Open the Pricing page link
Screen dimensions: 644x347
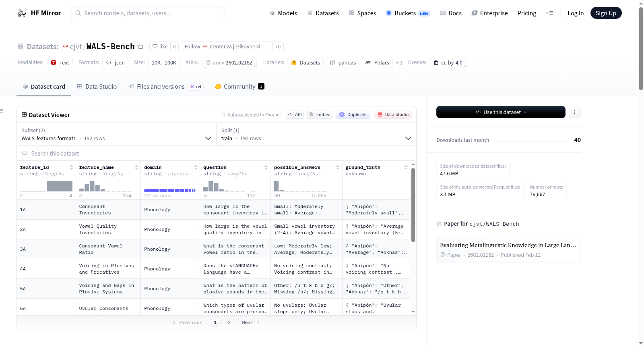(x=527, y=13)
